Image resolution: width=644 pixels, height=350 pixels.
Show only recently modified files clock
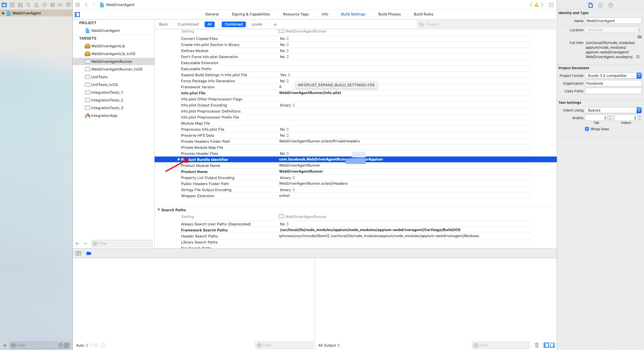[61, 345]
